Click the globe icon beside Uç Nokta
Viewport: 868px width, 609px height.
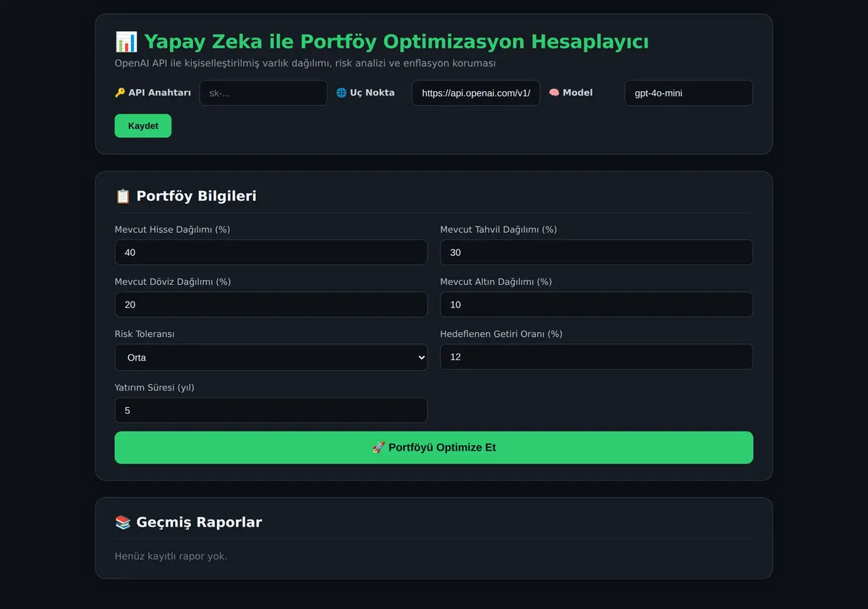pyautogui.click(x=341, y=93)
